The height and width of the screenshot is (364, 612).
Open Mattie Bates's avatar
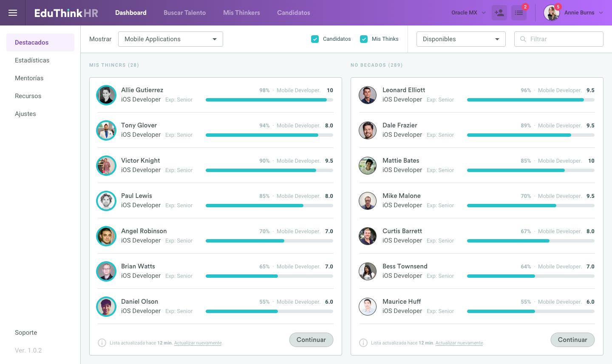[x=368, y=166]
